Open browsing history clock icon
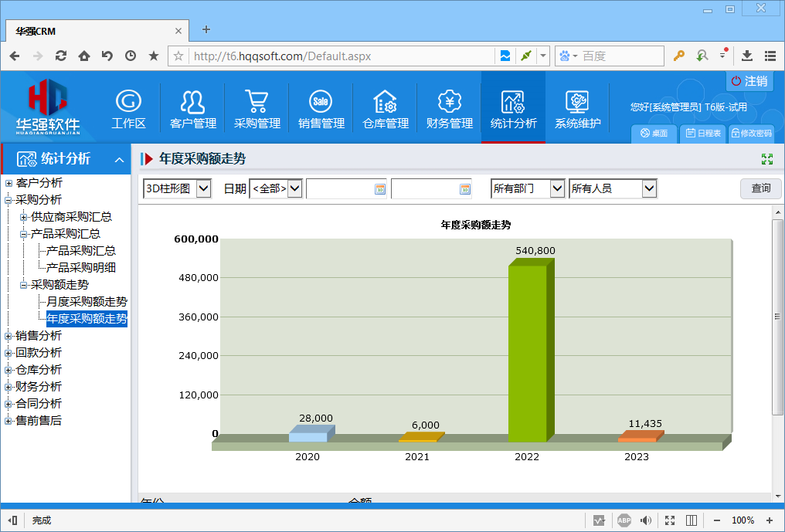Screen dimensions: 785x532 pyautogui.click(x=131, y=56)
